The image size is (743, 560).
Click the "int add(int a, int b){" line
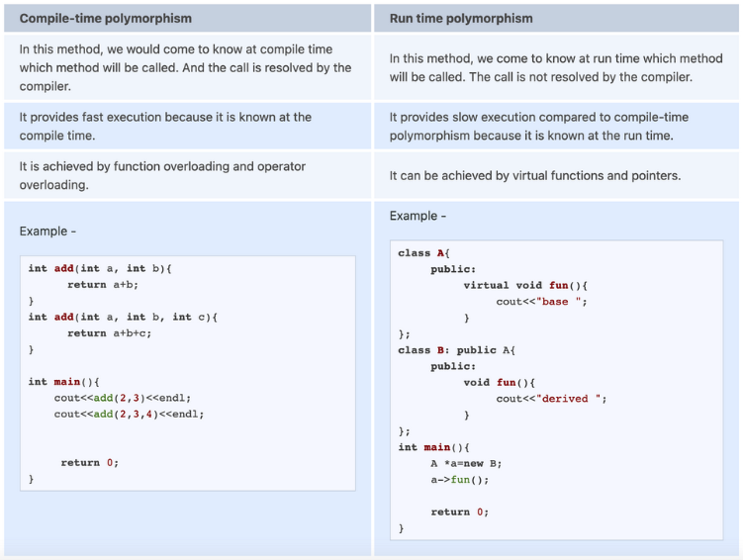pyautogui.click(x=101, y=268)
